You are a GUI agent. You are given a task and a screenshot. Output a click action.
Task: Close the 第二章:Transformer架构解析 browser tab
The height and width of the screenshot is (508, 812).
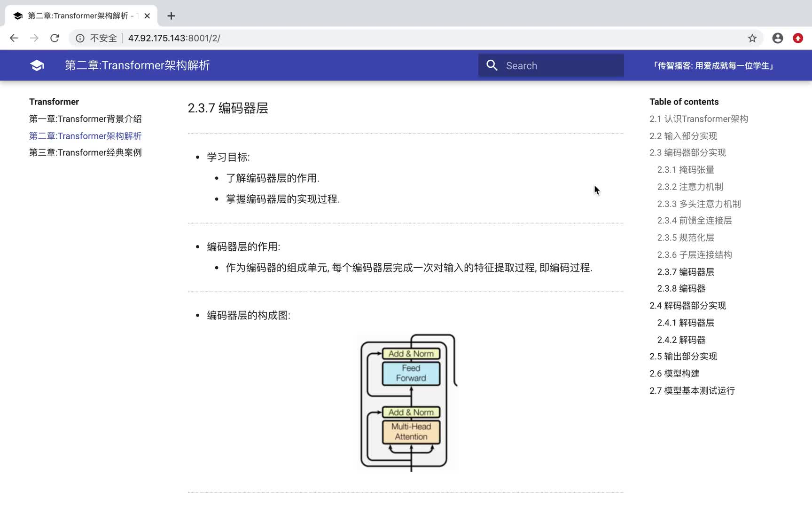point(147,16)
